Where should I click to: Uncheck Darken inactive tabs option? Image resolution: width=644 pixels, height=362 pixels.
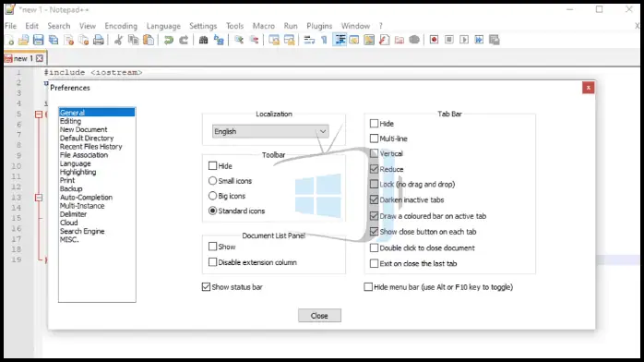click(374, 199)
